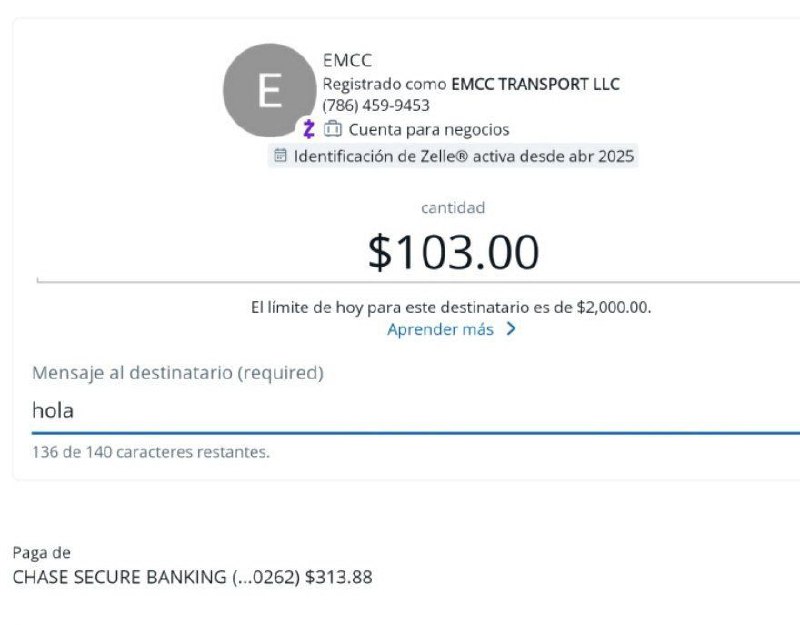Viewport: 800px width, 625px height.
Task: Click the daily limit $2,000.00 notice
Action: pyautogui.click(x=451, y=307)
